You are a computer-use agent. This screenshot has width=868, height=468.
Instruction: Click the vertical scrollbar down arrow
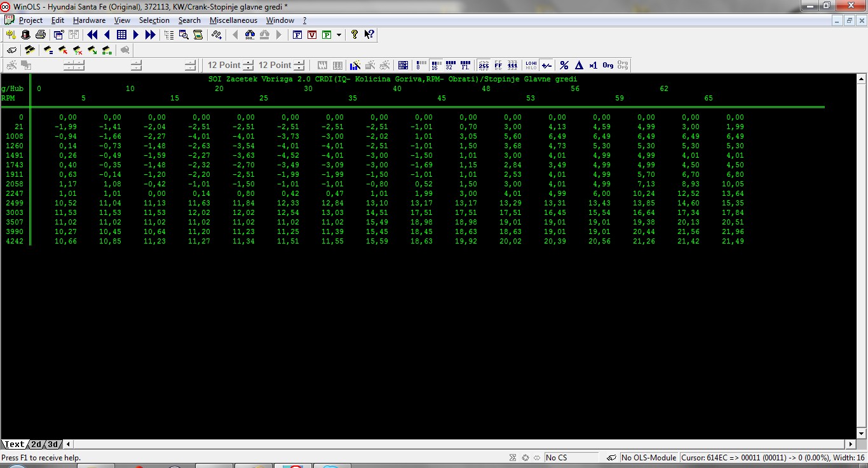(x=862, y=434)
